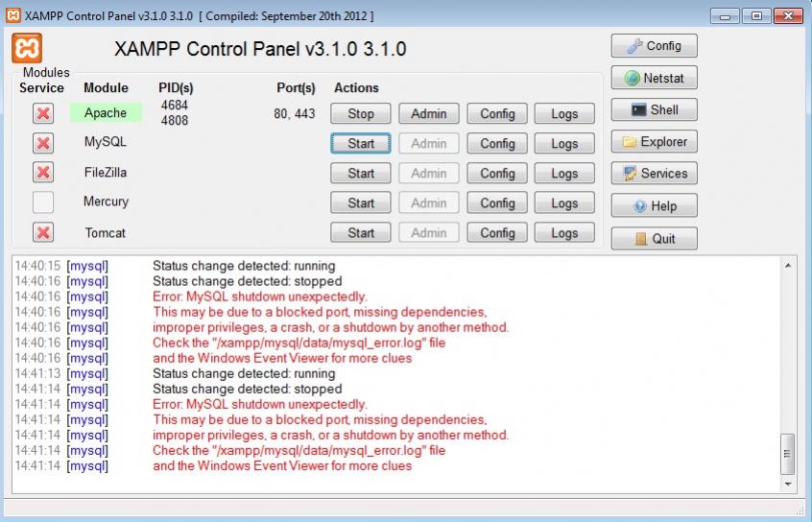812x522 pixels.
Task: Open MySQL Config menu
Action: [497, 143]
